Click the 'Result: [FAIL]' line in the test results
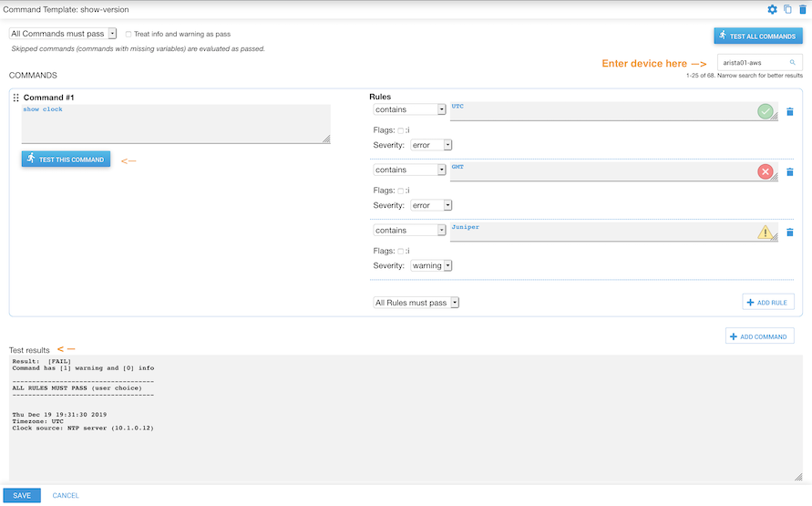The width and height of the screenshot is (812, 506). 41,362
